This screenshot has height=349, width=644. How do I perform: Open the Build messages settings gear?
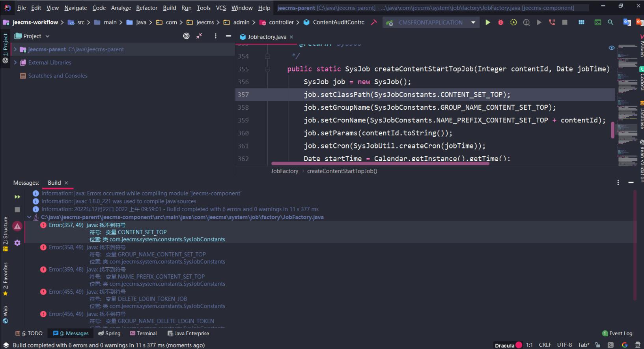[17, 243]
